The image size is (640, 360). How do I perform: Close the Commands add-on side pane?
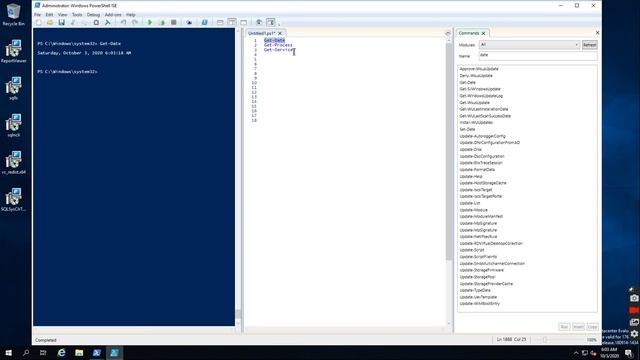597,33
